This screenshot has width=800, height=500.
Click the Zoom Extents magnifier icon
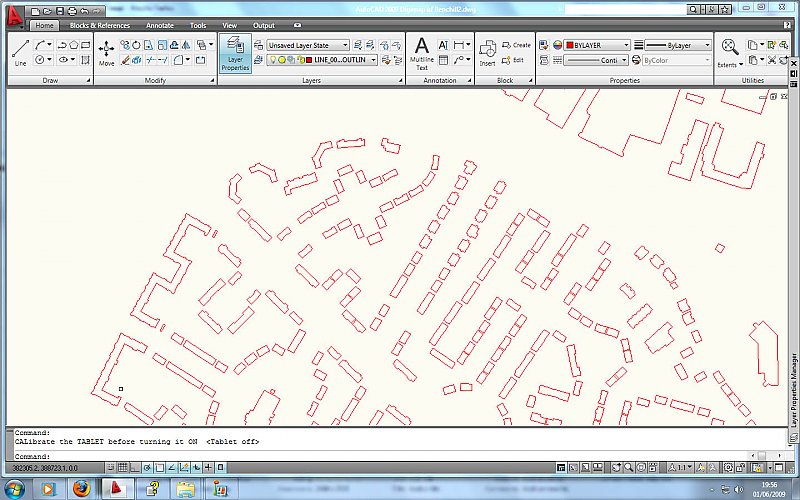[x=730, y=50]
